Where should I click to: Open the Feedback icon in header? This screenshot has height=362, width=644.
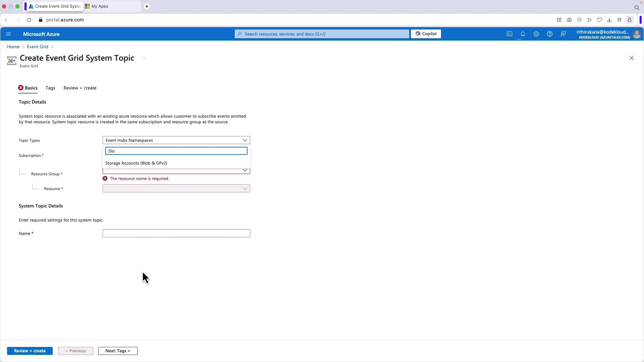tap(563, 34)
